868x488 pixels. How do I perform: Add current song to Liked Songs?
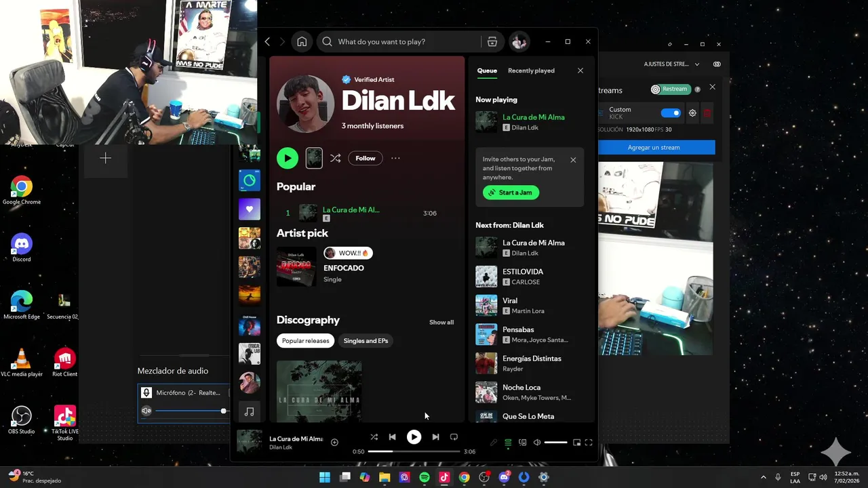pos(334,442)
